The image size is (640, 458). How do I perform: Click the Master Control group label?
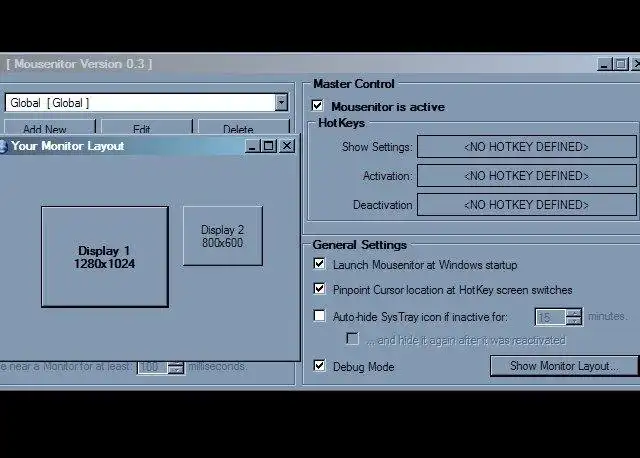click(353, 84)
